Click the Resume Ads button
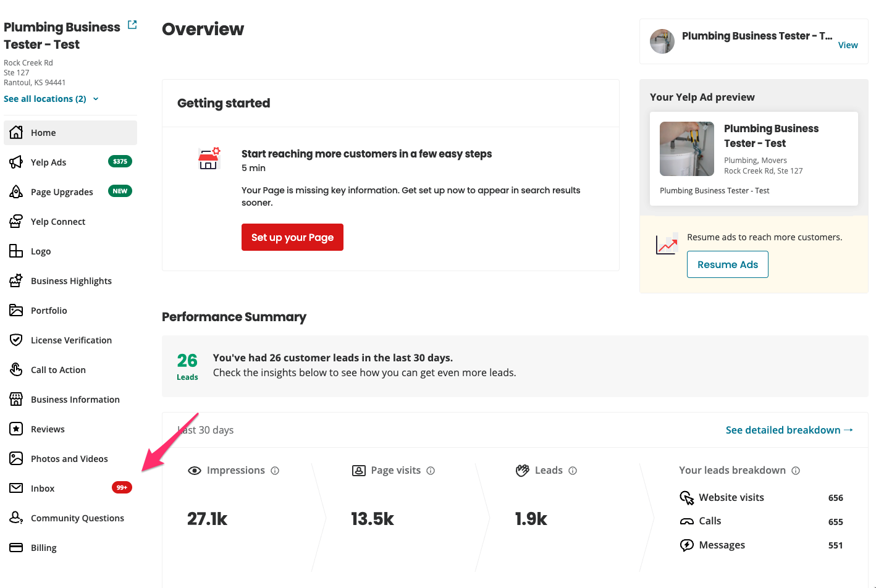 tap(728, 264)
